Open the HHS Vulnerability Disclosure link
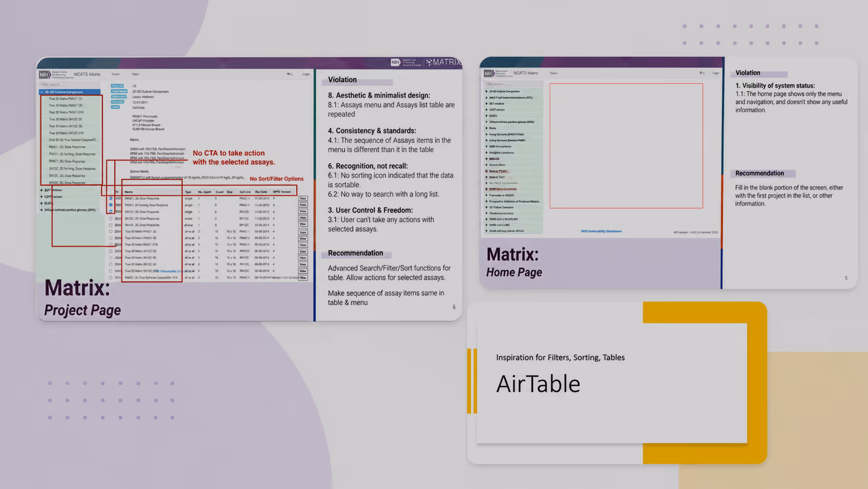 click(x=601, y=231)
